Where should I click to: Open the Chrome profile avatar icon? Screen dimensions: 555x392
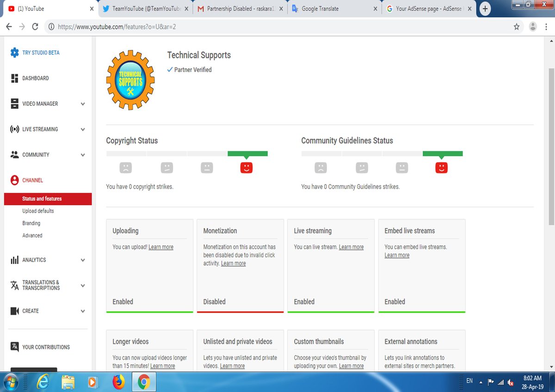pos(533,27)
